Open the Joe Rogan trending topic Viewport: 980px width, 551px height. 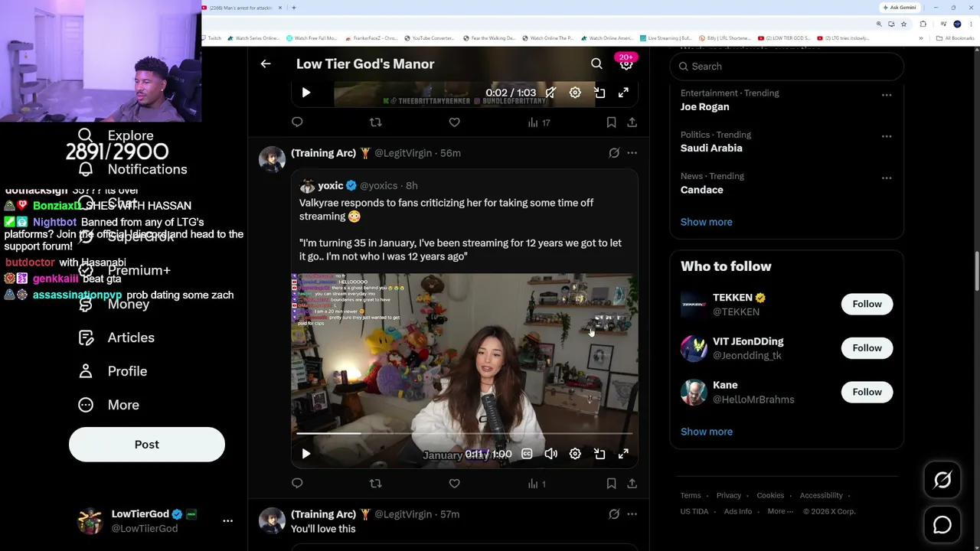[x=704, y=107]
